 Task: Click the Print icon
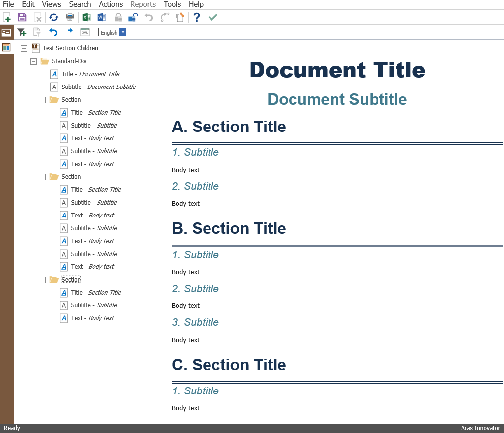point(70,17)
